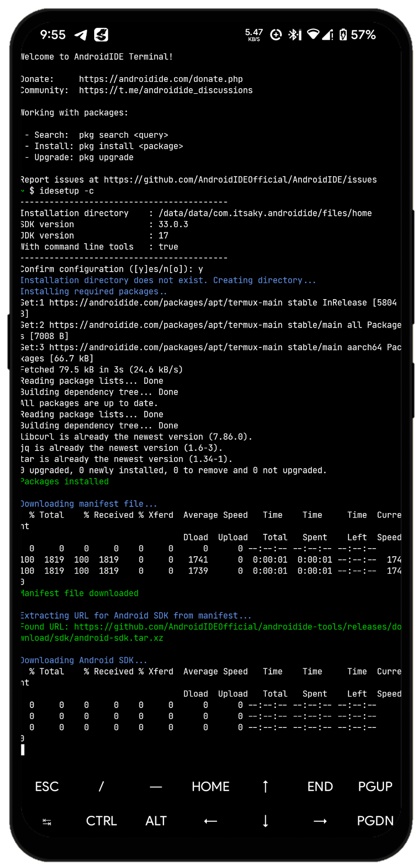Tap the Bluetooth status icon
Image resolution: width=420 pixels, height=868 pixels.
(x=294, y=35)
